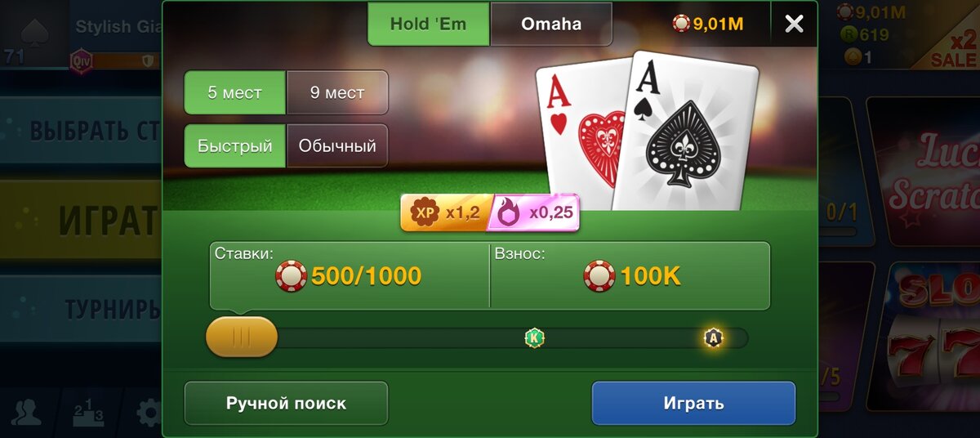Click the chip icon next to 9,01M balance

[681, 24]
